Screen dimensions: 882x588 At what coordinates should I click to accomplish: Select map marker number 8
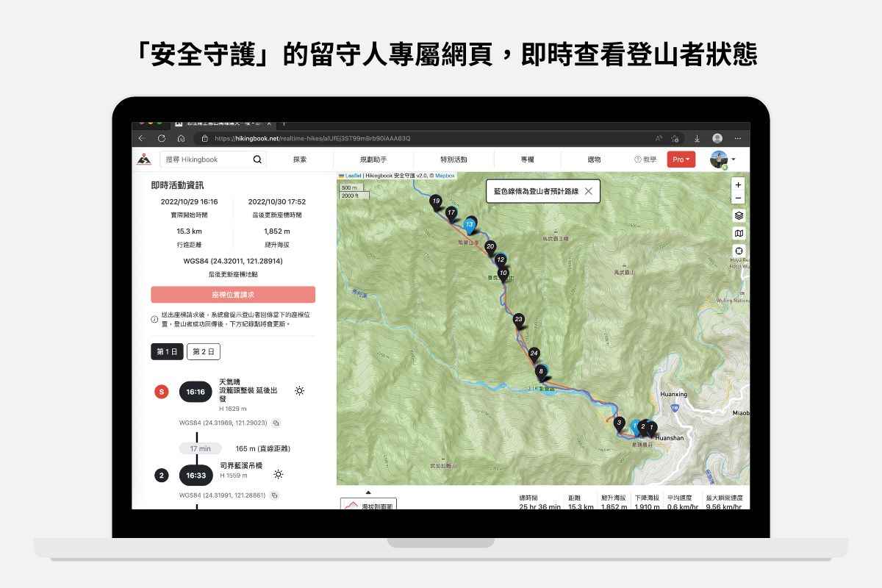[x=541, y=373]
